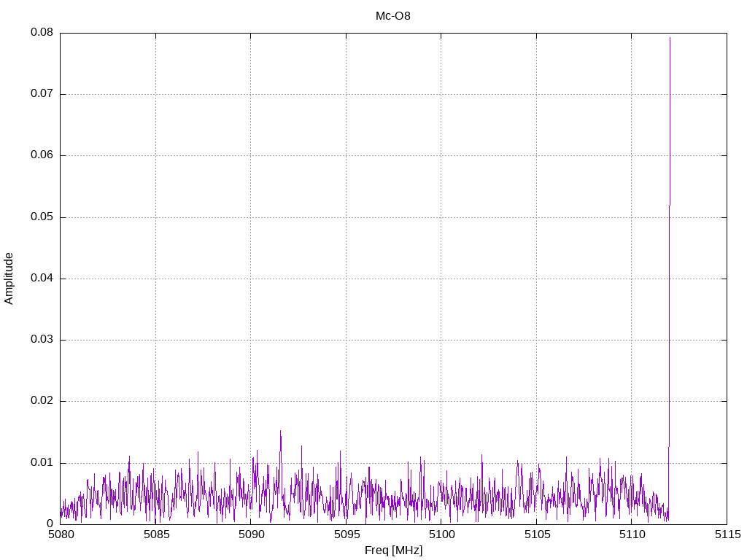Click the top of the tall purple peak

point(670,39)
